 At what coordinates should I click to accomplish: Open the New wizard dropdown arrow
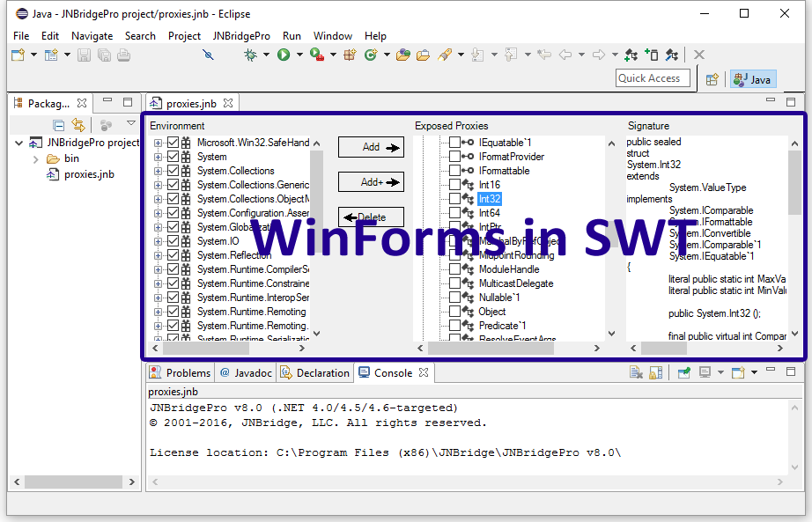click(x=33, y=55)
